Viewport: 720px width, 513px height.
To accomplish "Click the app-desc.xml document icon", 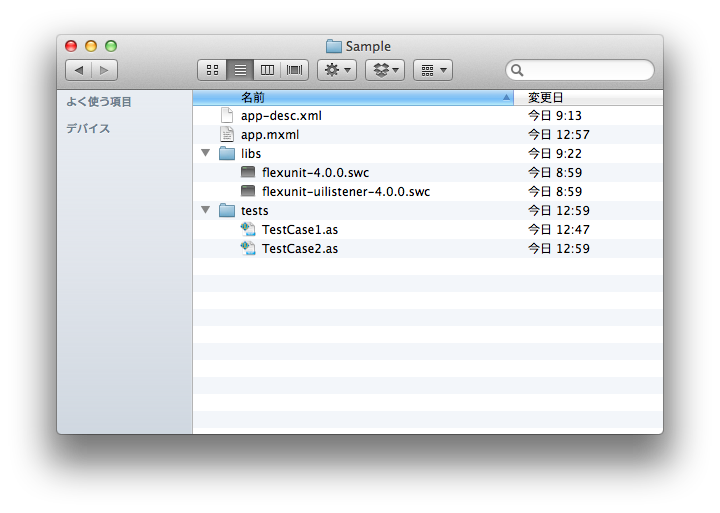I will point(227,116).
